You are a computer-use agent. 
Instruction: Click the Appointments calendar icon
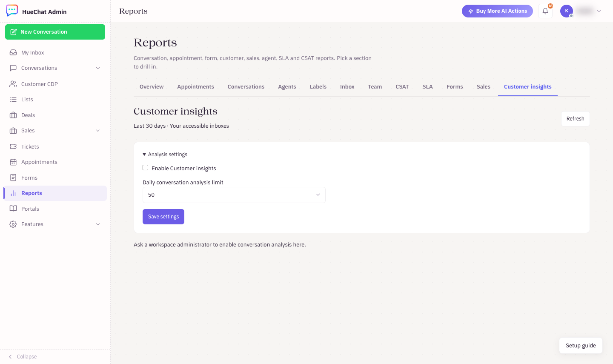pos(13,162)
